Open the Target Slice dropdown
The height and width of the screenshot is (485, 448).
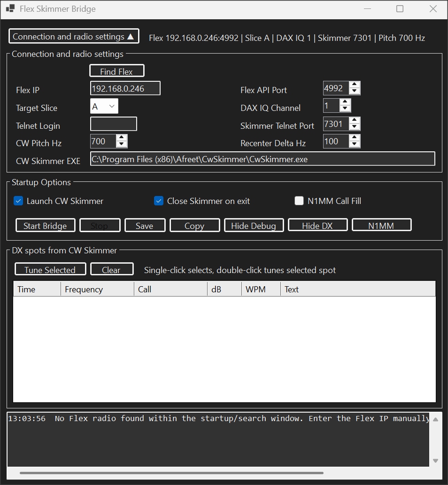[104, 106]
